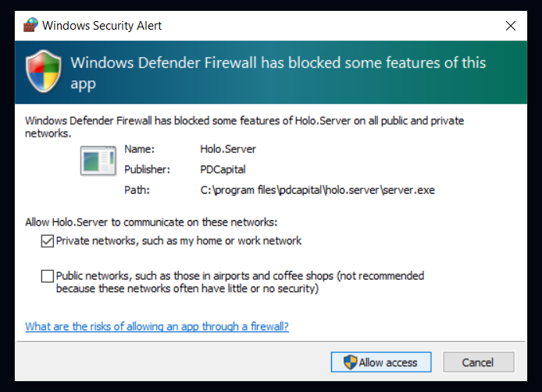Click the PDCapital publisher value
Image resolution: width=542 pixels, height=392 pixels.
223,169
